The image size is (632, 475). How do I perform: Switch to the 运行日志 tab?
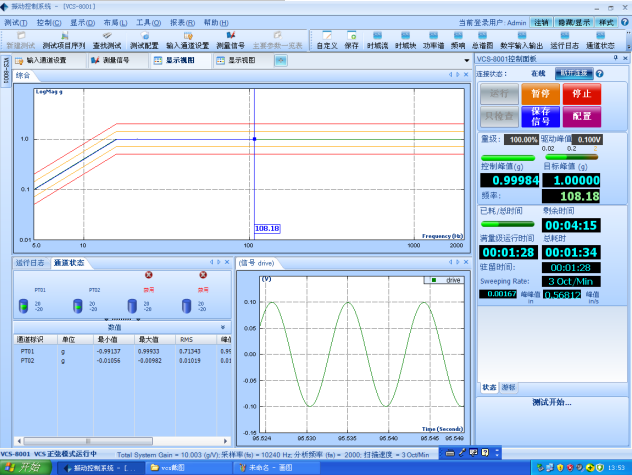point(30,263)
